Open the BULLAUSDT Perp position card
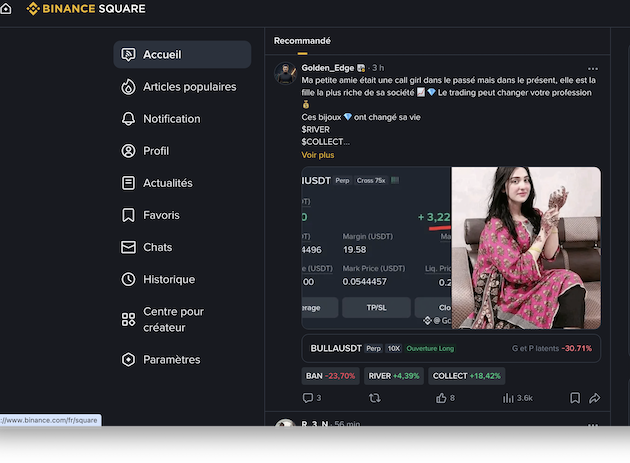The image size is (630, 463). 450,348
